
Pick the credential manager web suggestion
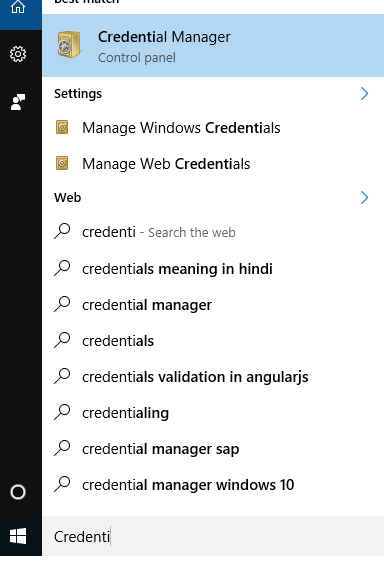(213, 305)
